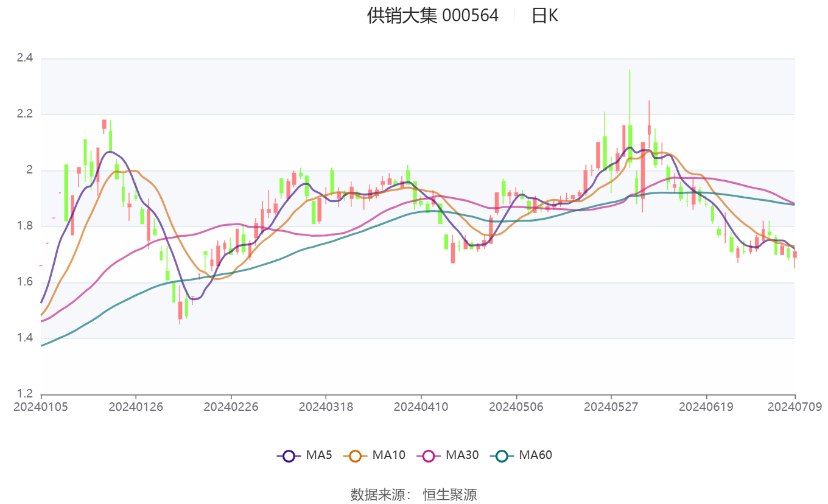Click the y-axis value 1.8
The width and height of the screenshot is (828, 504).
point(24,226)
